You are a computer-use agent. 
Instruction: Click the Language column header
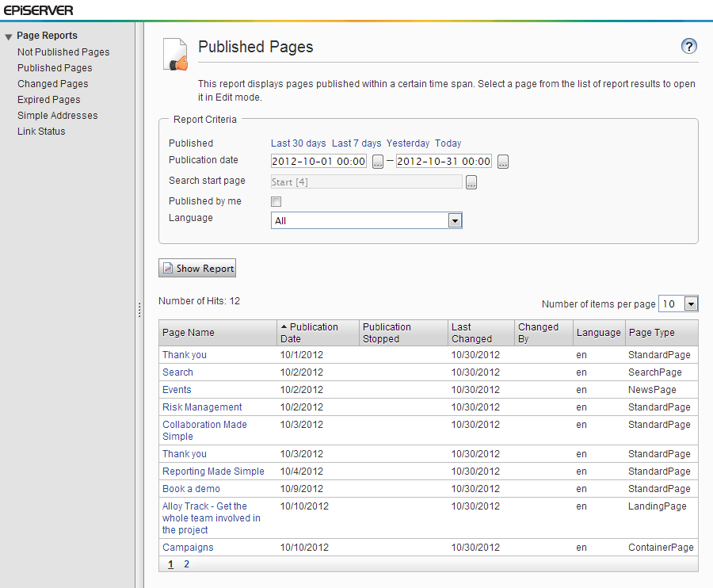(x=599, y=333)
